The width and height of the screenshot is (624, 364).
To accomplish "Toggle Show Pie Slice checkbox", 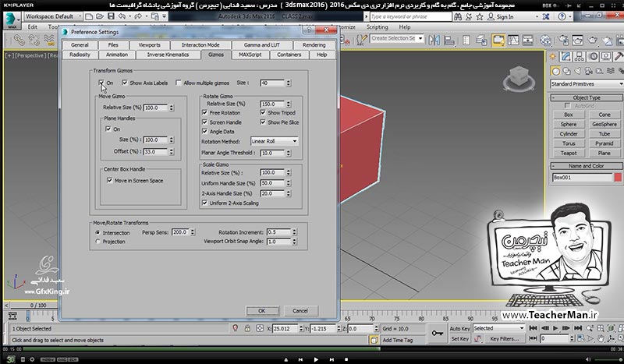I will pyautogui.click(x=263, y=122).
